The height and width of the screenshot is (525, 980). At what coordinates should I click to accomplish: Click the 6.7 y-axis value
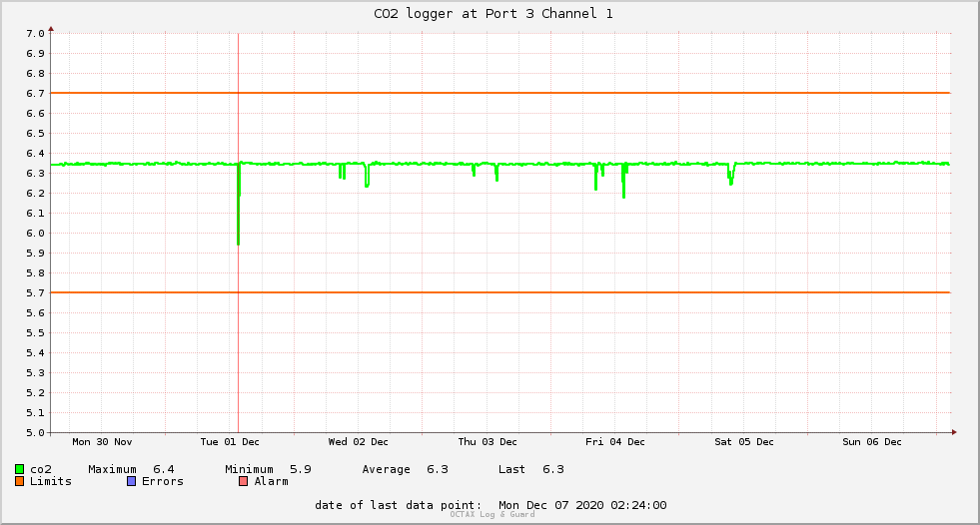coord(35,94)
